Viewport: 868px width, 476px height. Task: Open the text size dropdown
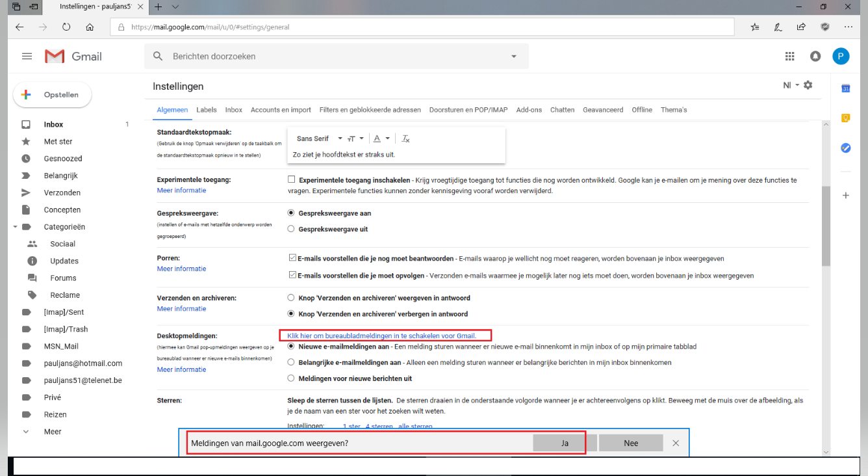[355, 139]
